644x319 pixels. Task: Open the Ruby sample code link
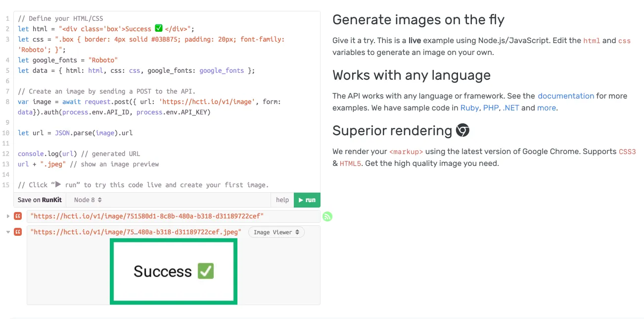[469, 107]
